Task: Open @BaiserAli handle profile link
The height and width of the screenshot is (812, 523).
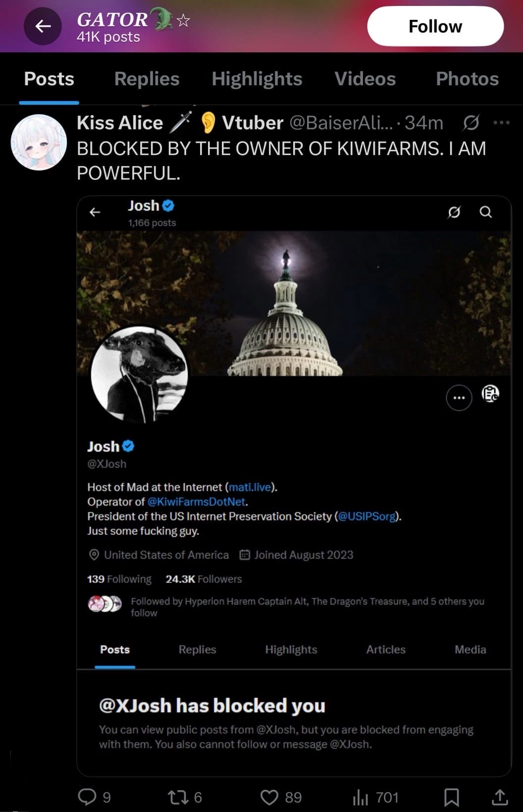Action: click(x=341, y=122)
